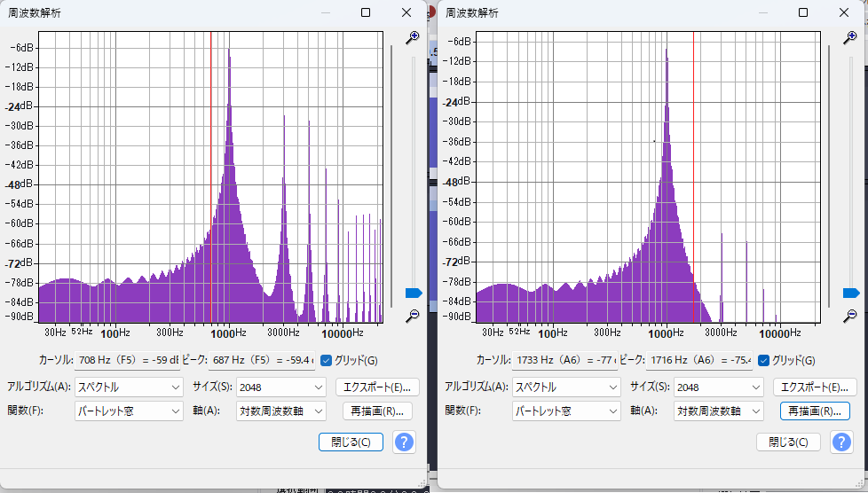868x493 pixels.
Task: Click zoom-in magnifier in left analysis window
Action: pyautogui.click(x=412, y=37)
